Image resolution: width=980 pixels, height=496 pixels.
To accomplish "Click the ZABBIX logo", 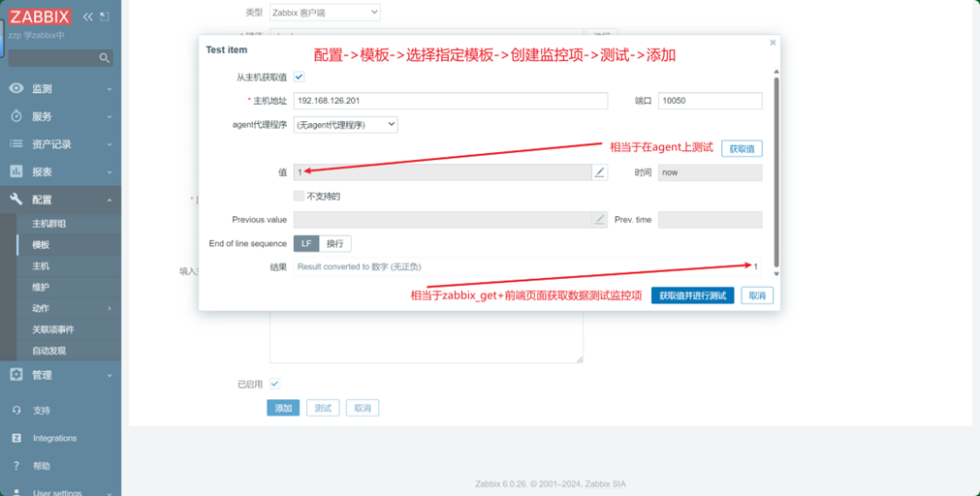I will point(40,16).
